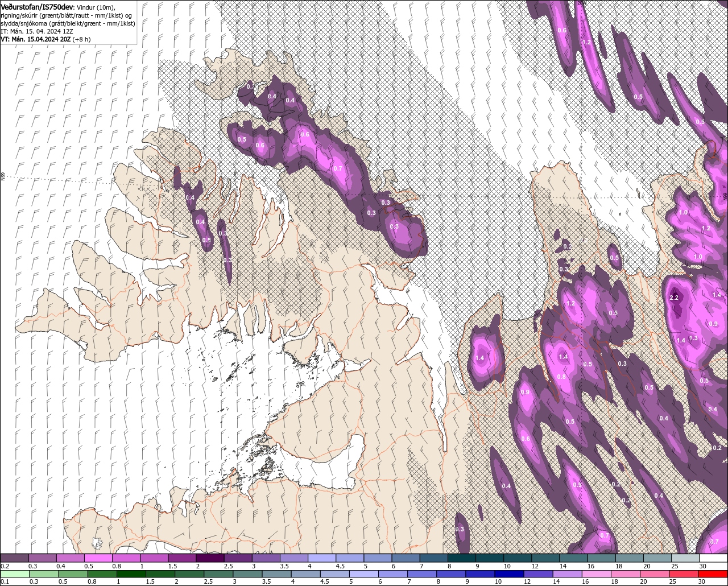Click the 2.2 precipitation value on the map

[x=675, y=298]
